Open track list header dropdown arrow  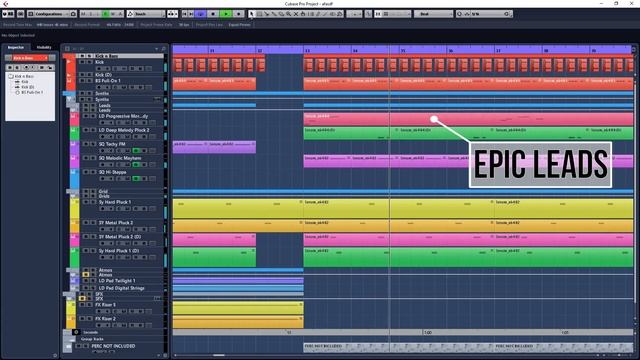coord(156,49)
